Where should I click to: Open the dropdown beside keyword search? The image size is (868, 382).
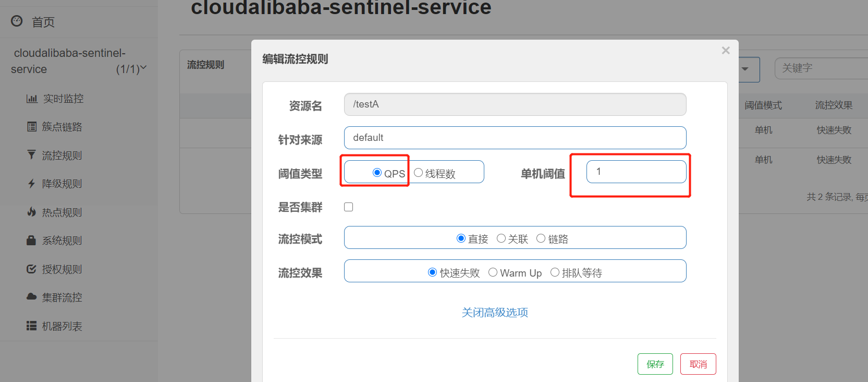point(745,69)
